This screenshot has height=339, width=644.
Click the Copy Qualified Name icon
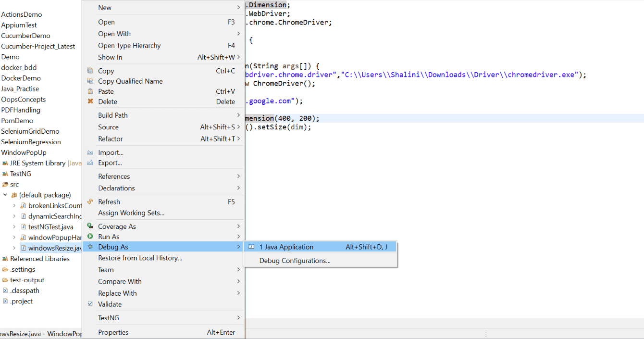(x=90, y=81)
